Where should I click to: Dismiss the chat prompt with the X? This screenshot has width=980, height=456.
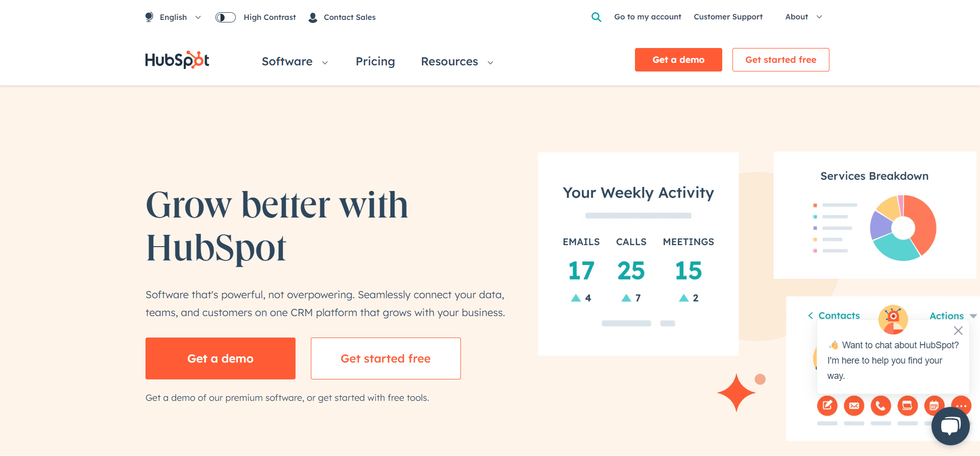pos(958,330)
